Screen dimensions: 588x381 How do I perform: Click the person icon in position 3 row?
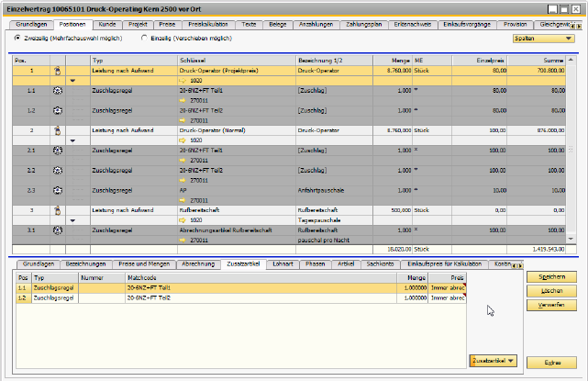click(x=57, y=210)
